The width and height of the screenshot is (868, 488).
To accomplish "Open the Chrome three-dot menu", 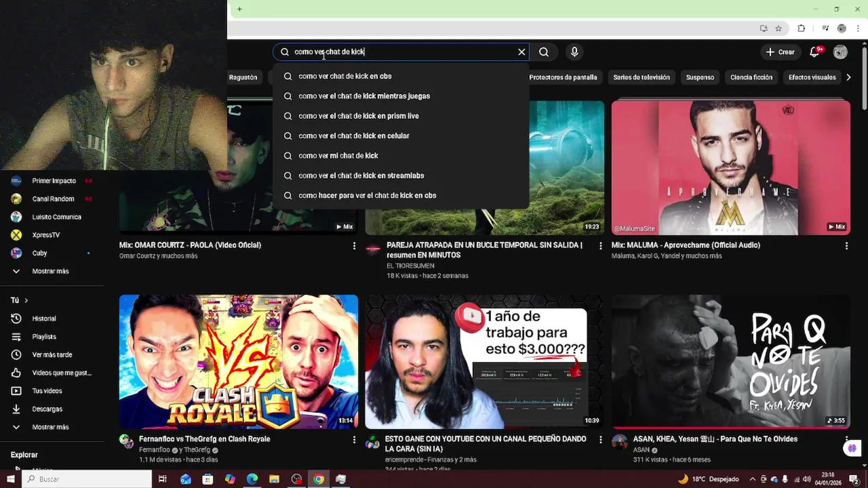I will pyautogui.click(x=858, y=28).
